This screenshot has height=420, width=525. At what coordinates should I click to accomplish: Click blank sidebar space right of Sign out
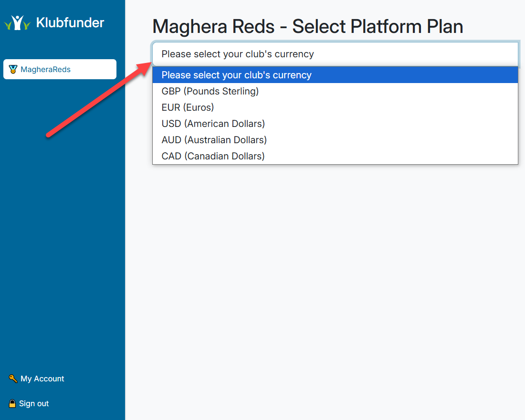pos(91,403)
